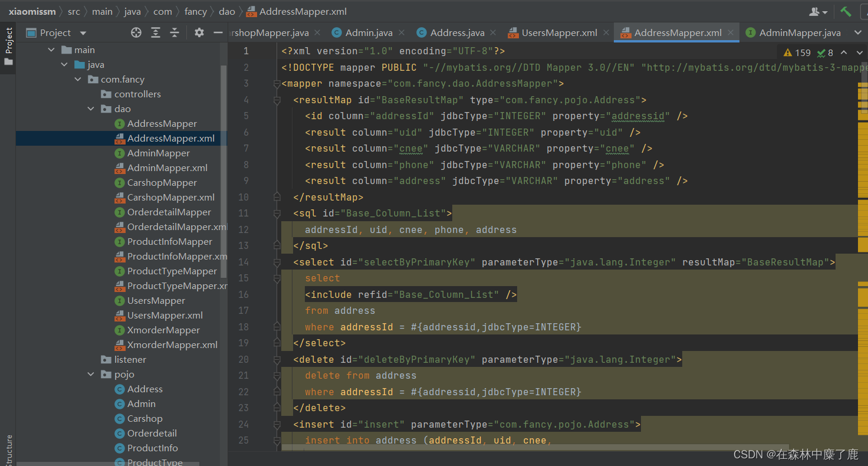
Task: Collapse the java folder arrow
Action: [x=65, y=65]
